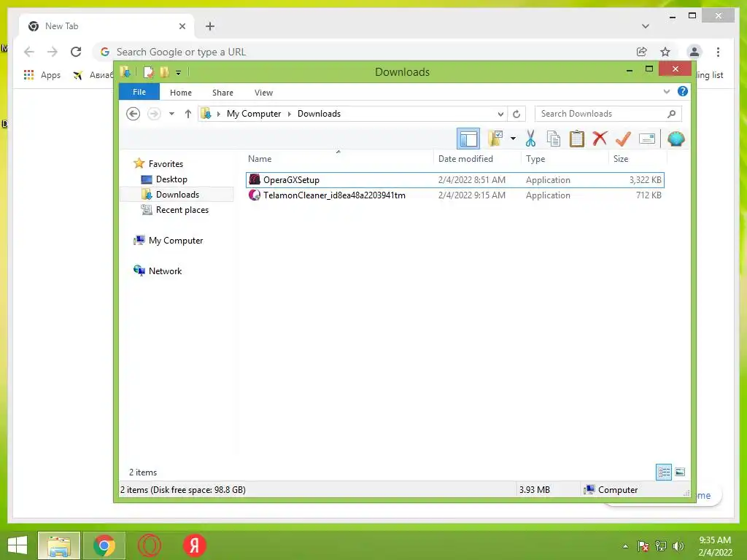Image resolution: width=747 pixels, height=560 pixels.
Task: Open the folder options dropdown arrow
Action: [513, 139]
